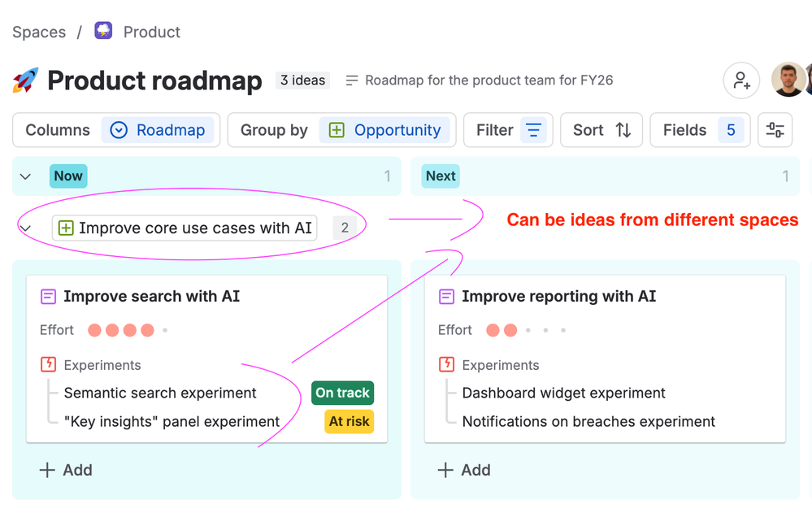Click the Product roadmap title

coord(154,80)
